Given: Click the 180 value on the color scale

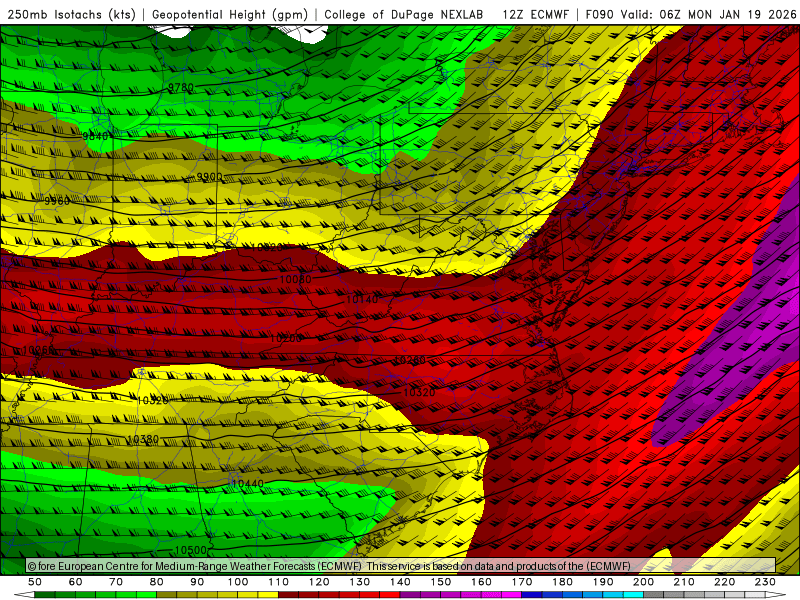Looking at the screenshot, I should [562, 582].
